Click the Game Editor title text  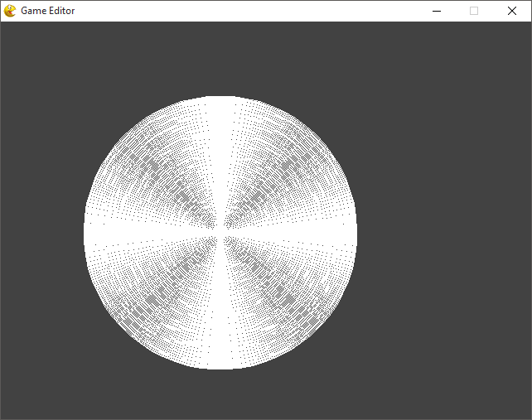click(x=48, y=11)
